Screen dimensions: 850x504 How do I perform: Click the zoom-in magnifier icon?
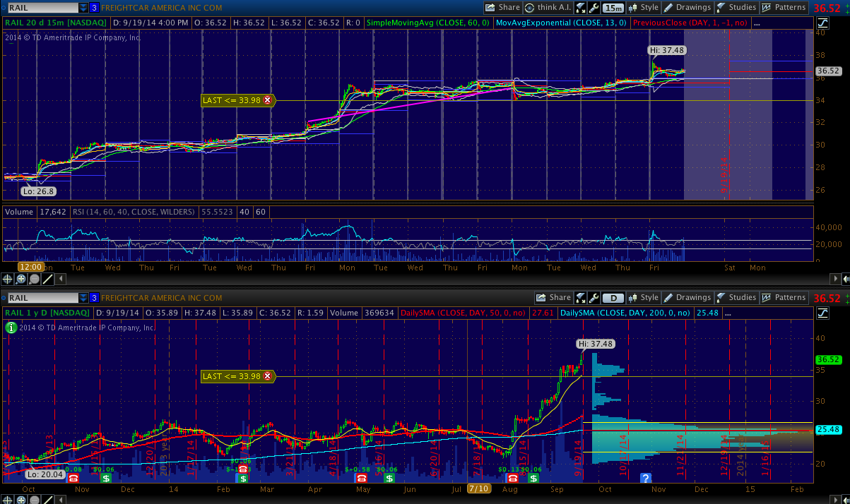pyautogui.click(x=21, y=279)
